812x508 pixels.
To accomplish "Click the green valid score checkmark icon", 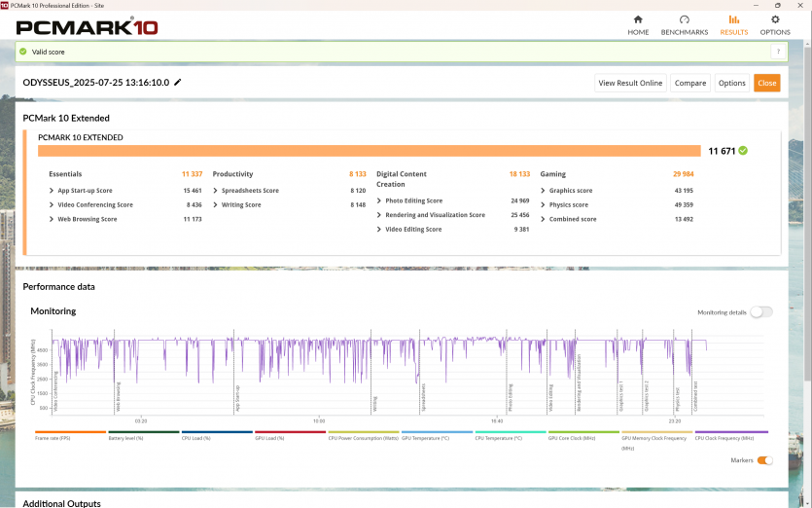I will coord(23,52).
